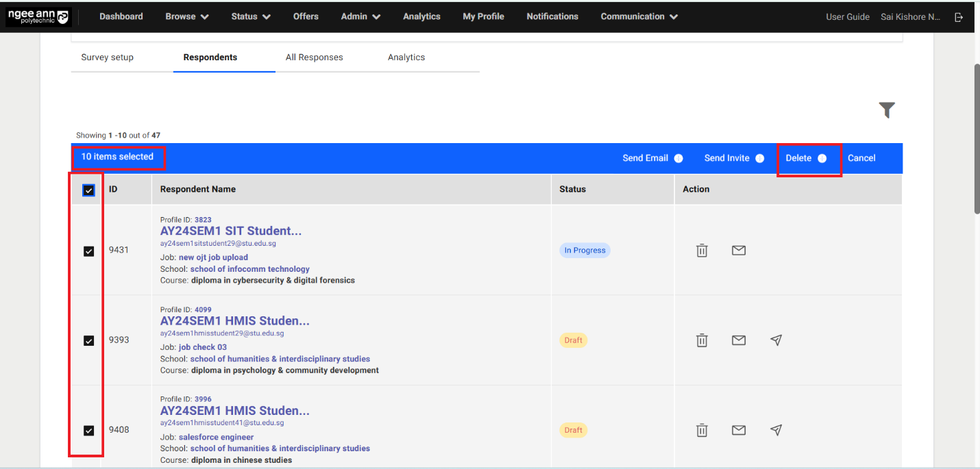Uncheck the select-all checkbox in the table header
The width and height of the screenshot is (980, 469).
pos(88,190)
